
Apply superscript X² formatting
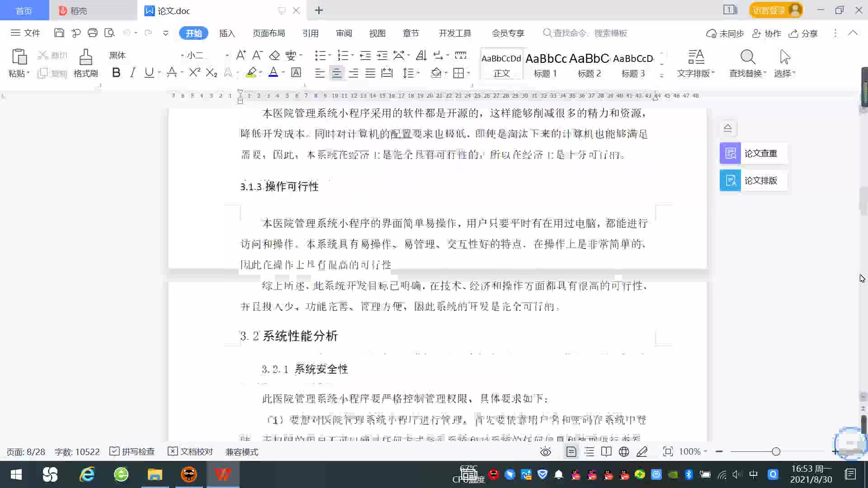(194, 73)
